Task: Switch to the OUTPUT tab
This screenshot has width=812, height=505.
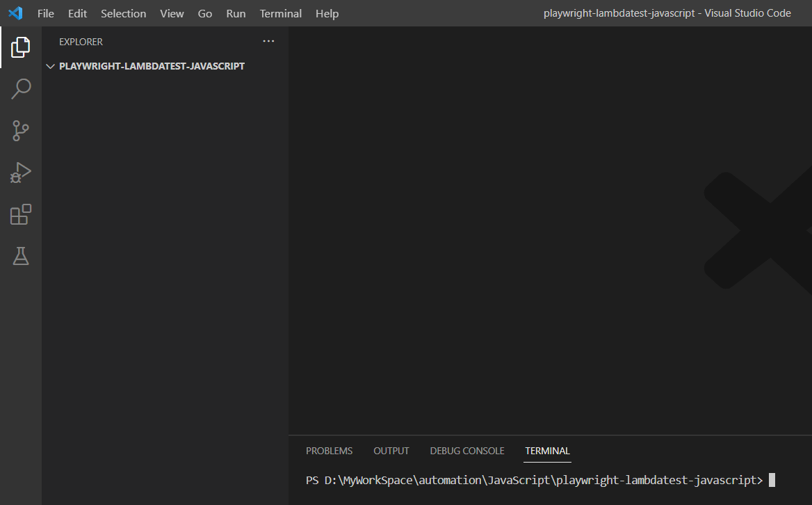Action: pos(391,451)
